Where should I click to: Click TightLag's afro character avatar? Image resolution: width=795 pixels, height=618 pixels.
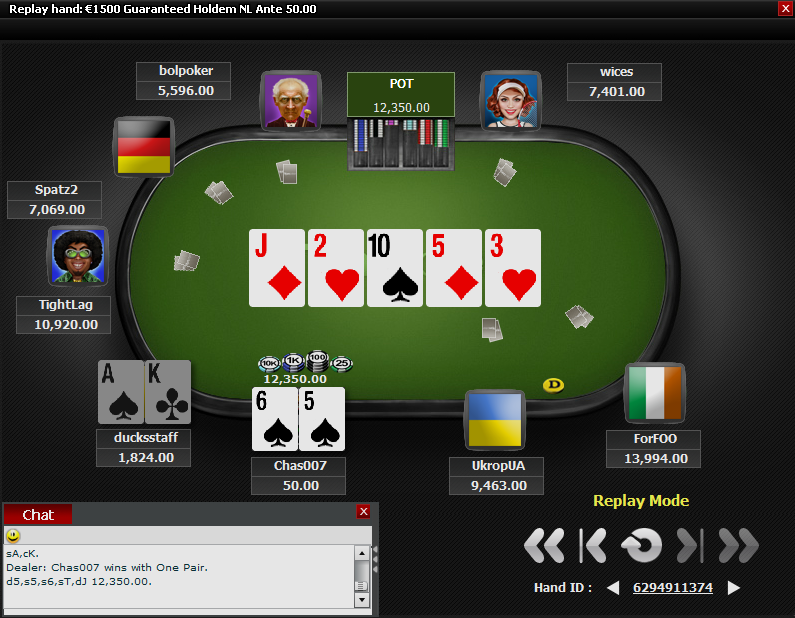[x=78, y=256]
